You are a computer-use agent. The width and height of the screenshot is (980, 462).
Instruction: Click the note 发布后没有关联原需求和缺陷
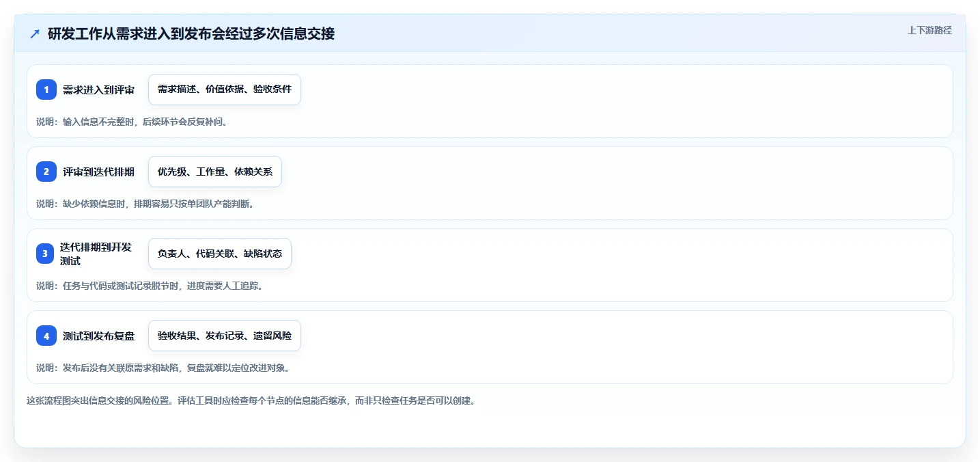tap(163, 368)
